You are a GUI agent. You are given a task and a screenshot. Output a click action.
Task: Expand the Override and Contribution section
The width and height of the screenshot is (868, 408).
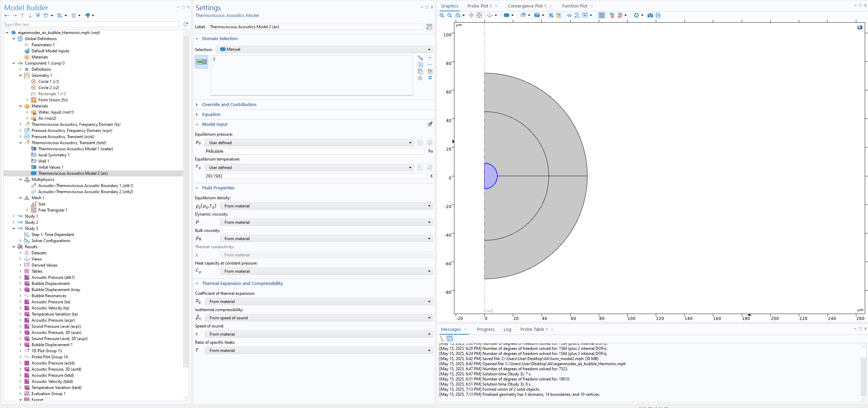coord(229,105)
